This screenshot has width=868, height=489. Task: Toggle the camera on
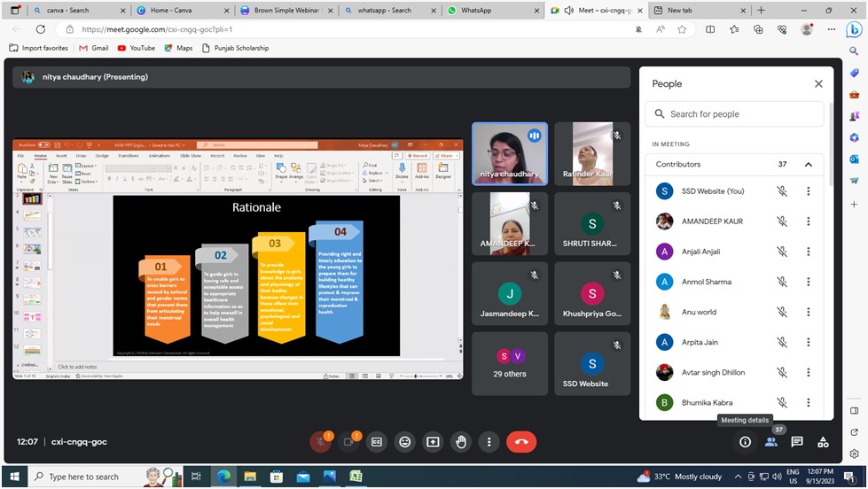click(x=348, y=441)
